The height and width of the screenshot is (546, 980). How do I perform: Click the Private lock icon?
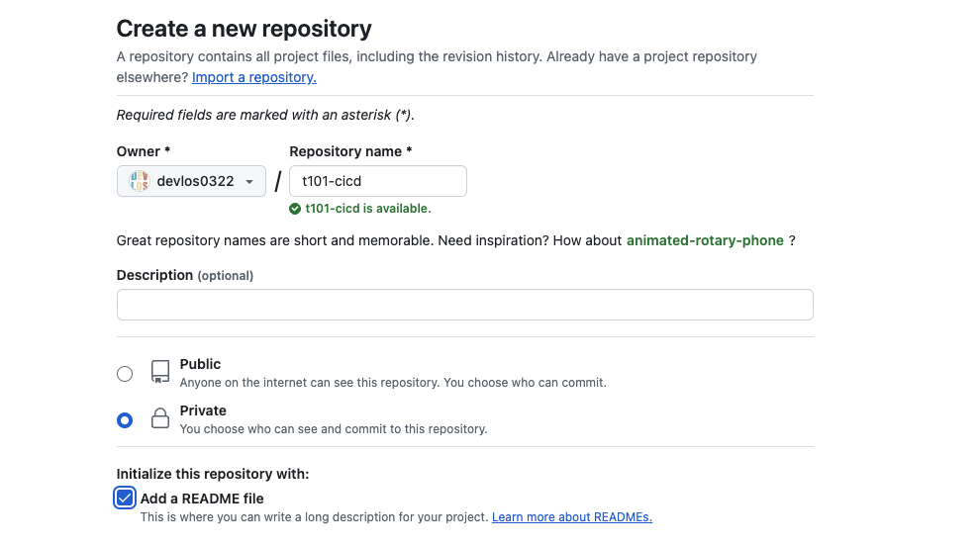click(x=159, y=419)
